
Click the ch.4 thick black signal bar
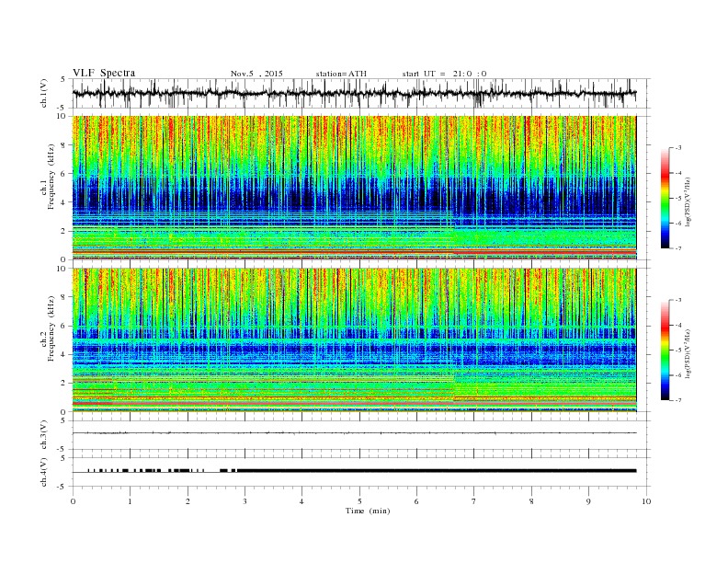437,471
